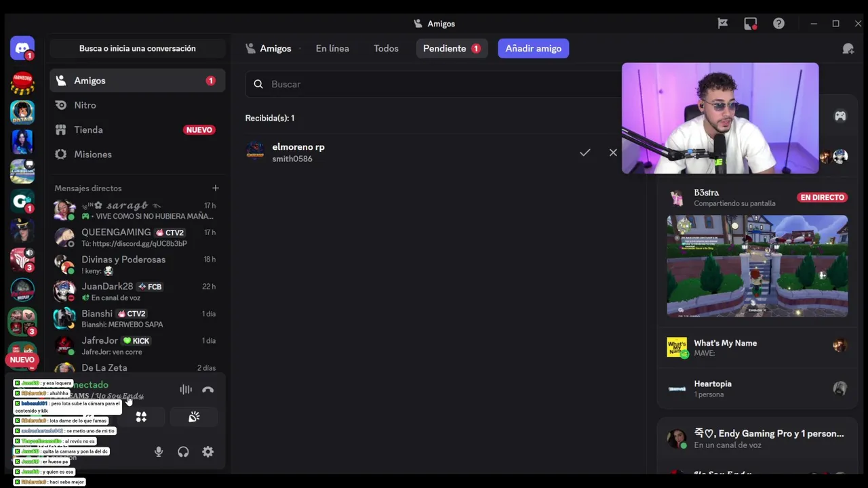The height and width of the screenshot is (488, 868).
Task: Select Amigos in sidebar
Action: coord(137,81)
